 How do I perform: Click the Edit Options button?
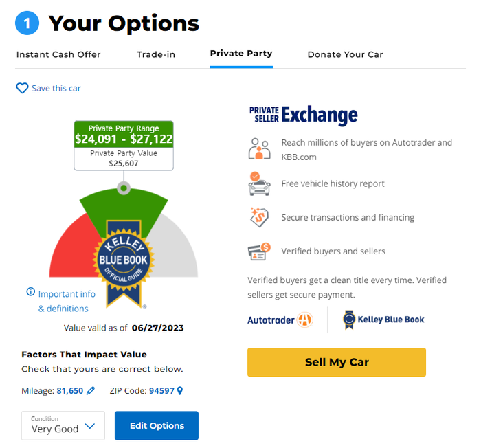[x=157, y=425]
